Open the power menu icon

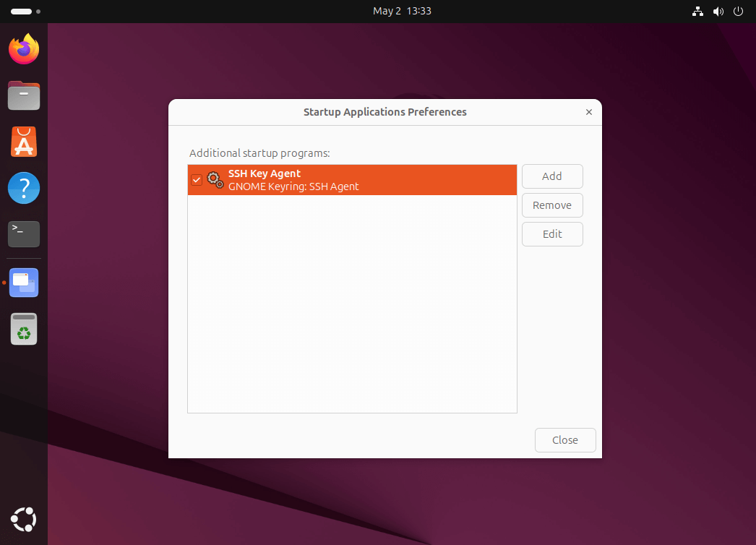click(x=738, y=11)
